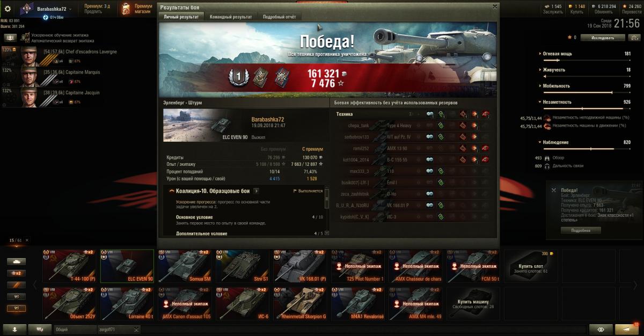Select the tank-type carousel filter icon
The height and width of the screenshot is (336, 644).
coord(16,261)
